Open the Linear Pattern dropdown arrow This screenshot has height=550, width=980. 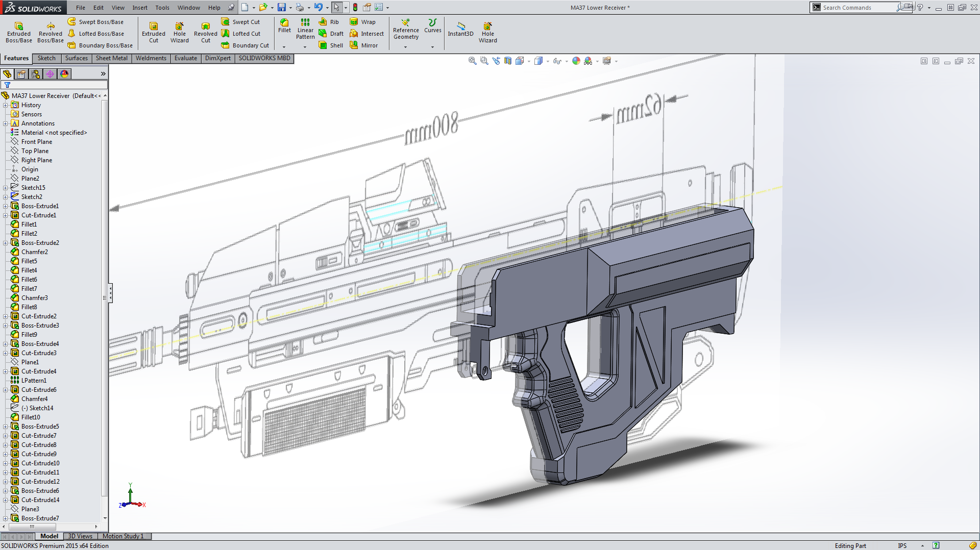[305, 47]
